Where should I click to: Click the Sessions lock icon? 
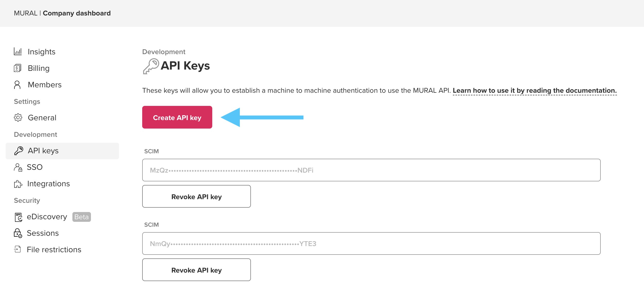18,233
